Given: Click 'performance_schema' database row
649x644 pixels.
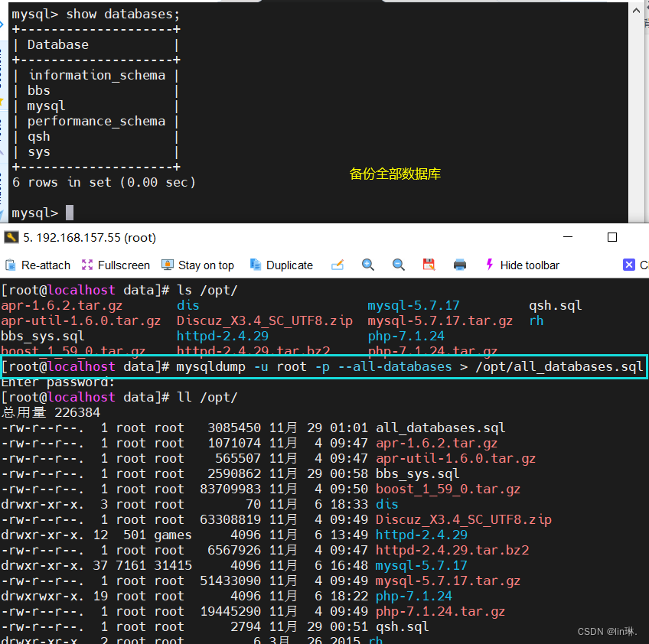Looking at the screenshot, I should point(96,121).
